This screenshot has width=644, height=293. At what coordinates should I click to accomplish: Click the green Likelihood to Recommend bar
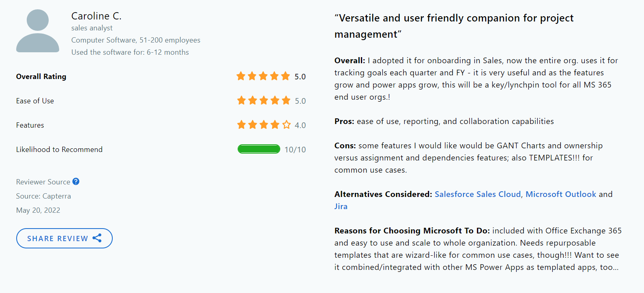(259, 149)
